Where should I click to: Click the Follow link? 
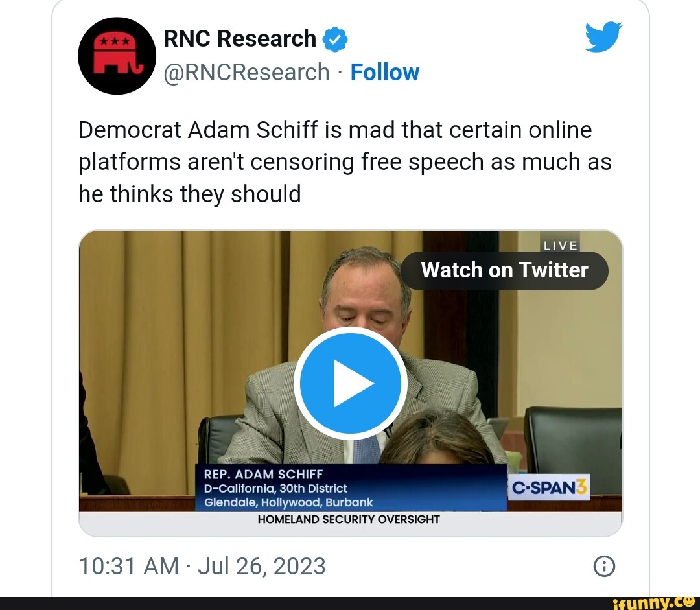[x=385, y=73]
